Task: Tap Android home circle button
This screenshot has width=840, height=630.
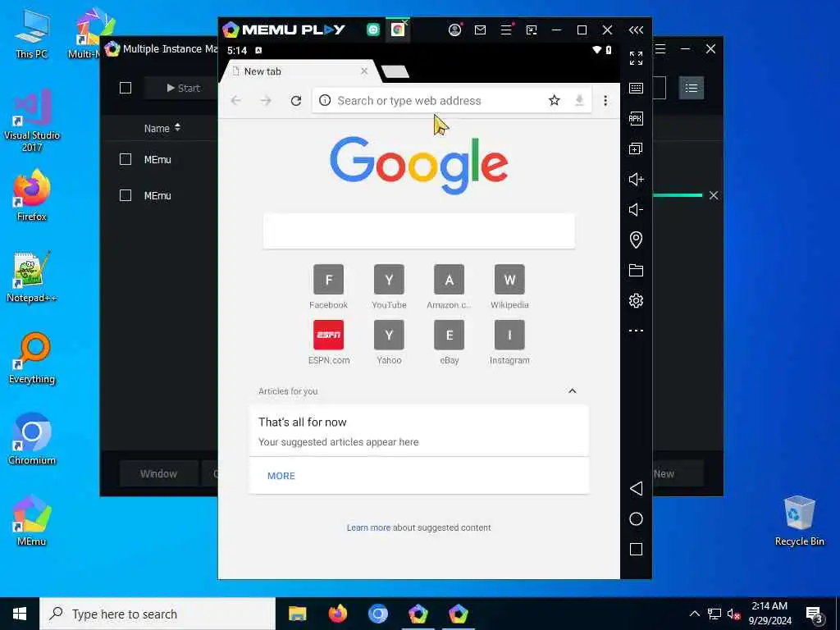Action: pyautogui.click(x=636, y=518)
